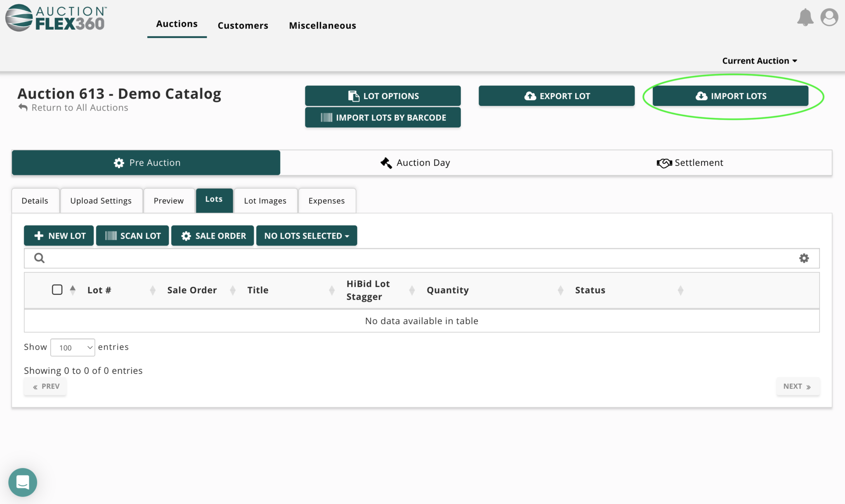Open the user profile icon
845x504 pixels.
pyautogui.click(x=829, y=17)
